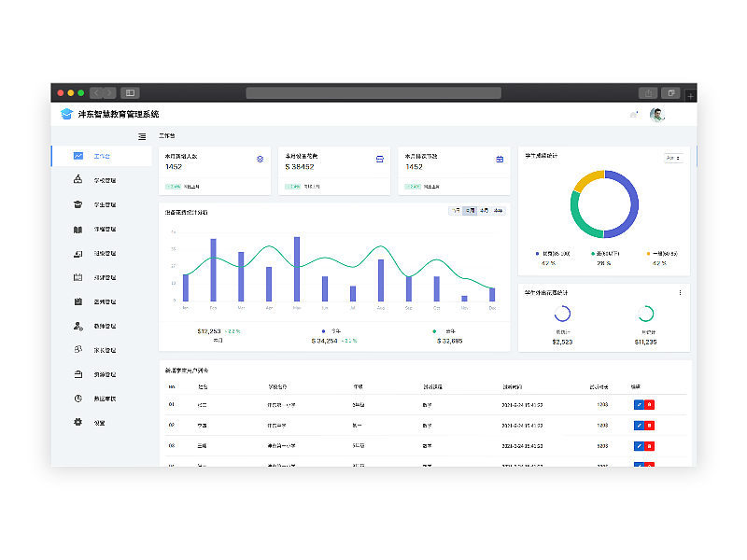Click the $ 38452 value
Viewport: 747px width, 560px height.
300,167
